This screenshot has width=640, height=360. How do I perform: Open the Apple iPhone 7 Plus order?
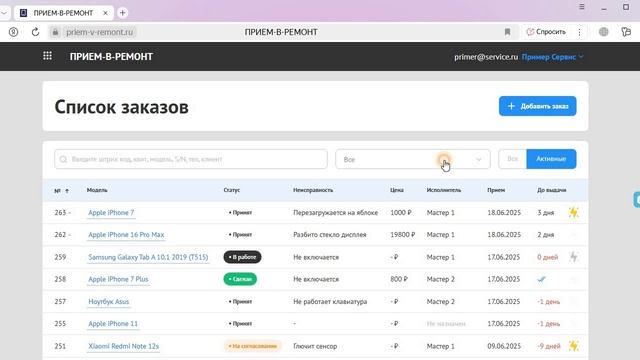[118, 279]
